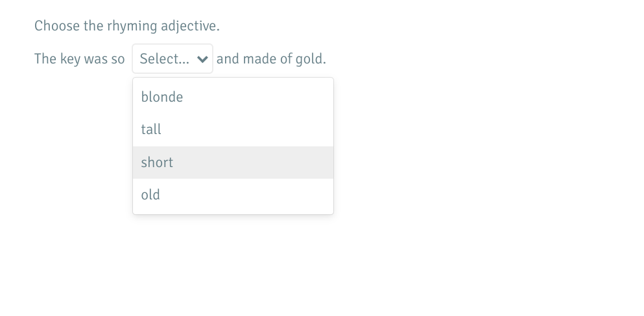This screenshot has height=316, width=644.
Task: Click the "Choose the rhyming adjective." instruction
Action: click(127, 26)
